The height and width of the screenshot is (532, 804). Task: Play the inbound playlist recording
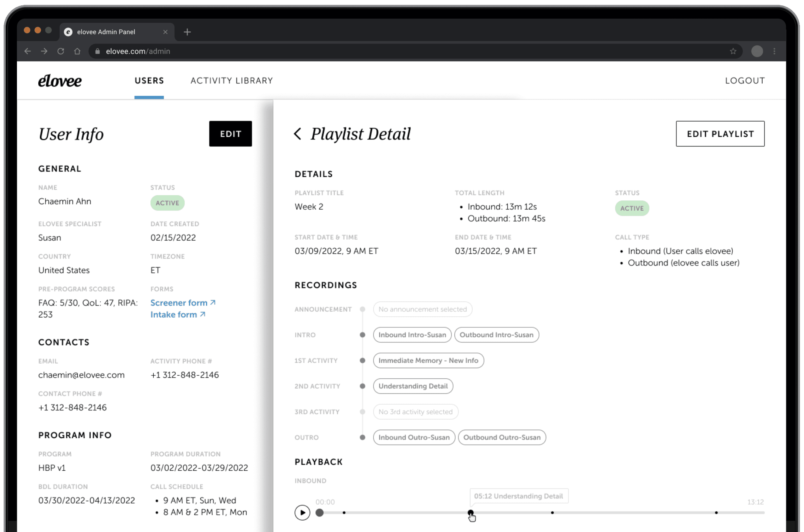click(302, 513)
